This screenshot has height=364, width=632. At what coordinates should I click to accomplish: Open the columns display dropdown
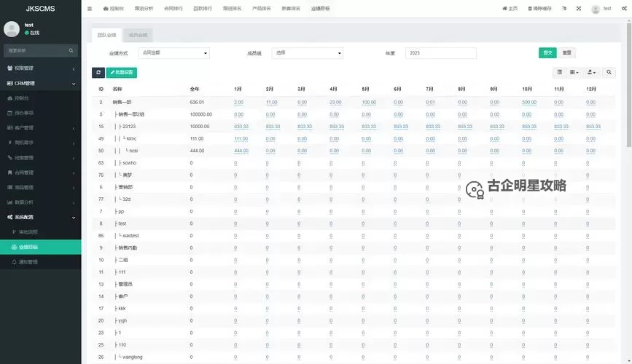(574, 72)
